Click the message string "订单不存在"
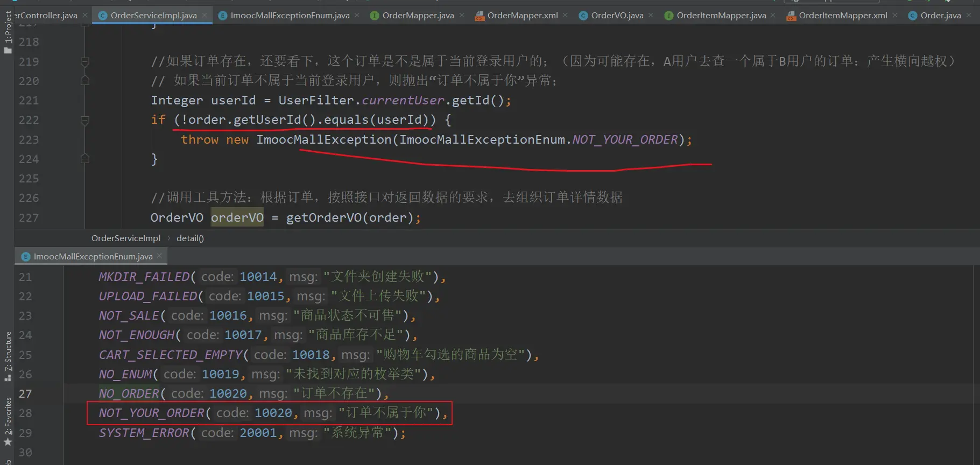 click(334, 393)
